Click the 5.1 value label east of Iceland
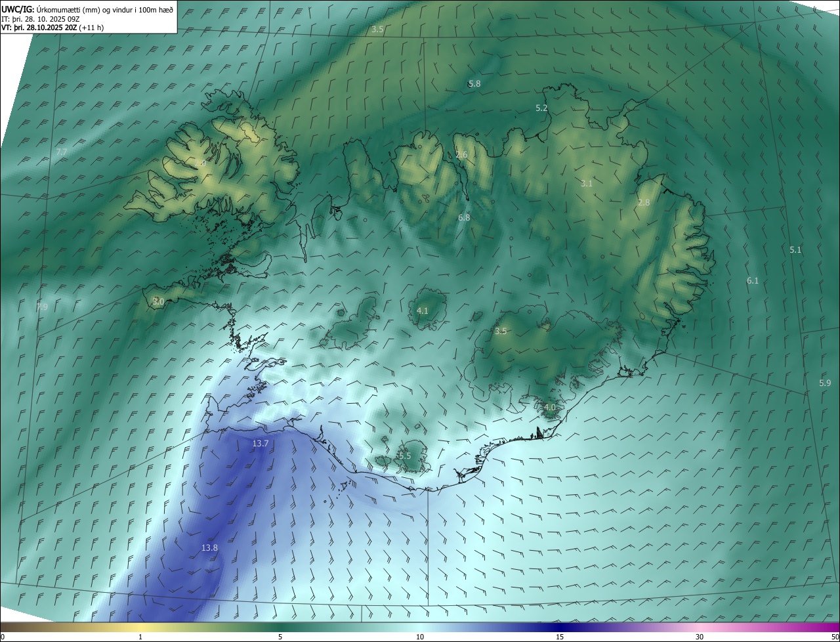Viewport: 840px width, 642px height. pos(795,250)
